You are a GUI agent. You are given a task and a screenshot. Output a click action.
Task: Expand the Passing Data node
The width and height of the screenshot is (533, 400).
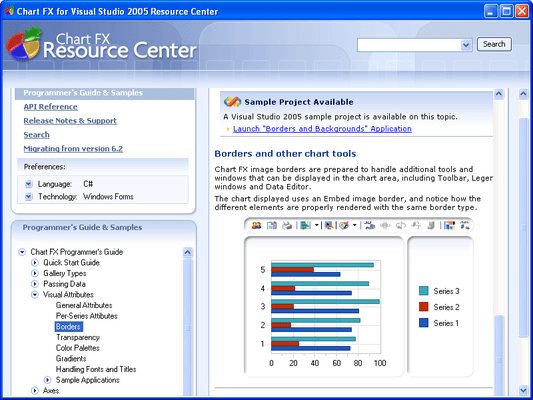tap(35, 284)
